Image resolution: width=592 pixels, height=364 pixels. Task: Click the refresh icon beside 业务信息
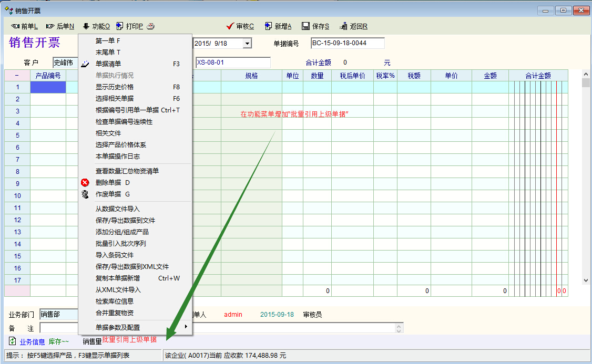coord(12,341)
